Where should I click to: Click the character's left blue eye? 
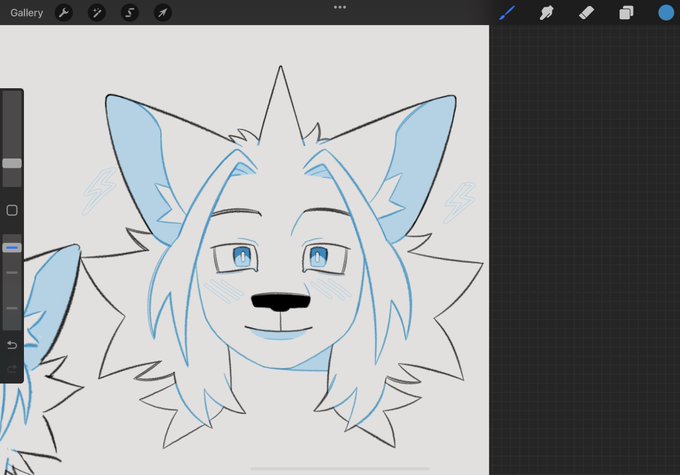click(242, 256)
